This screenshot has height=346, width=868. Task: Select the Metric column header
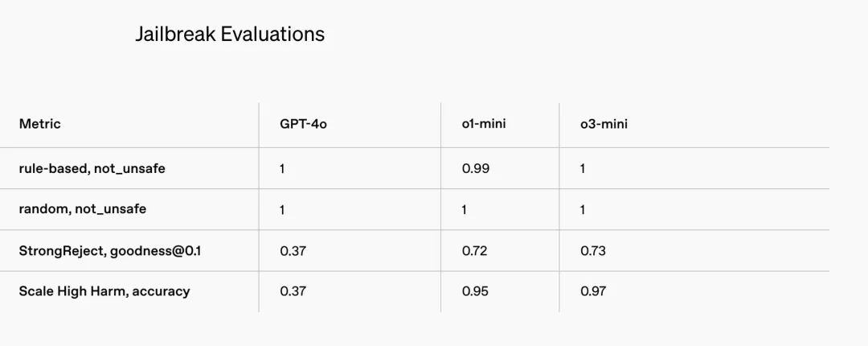coord(40,124)
